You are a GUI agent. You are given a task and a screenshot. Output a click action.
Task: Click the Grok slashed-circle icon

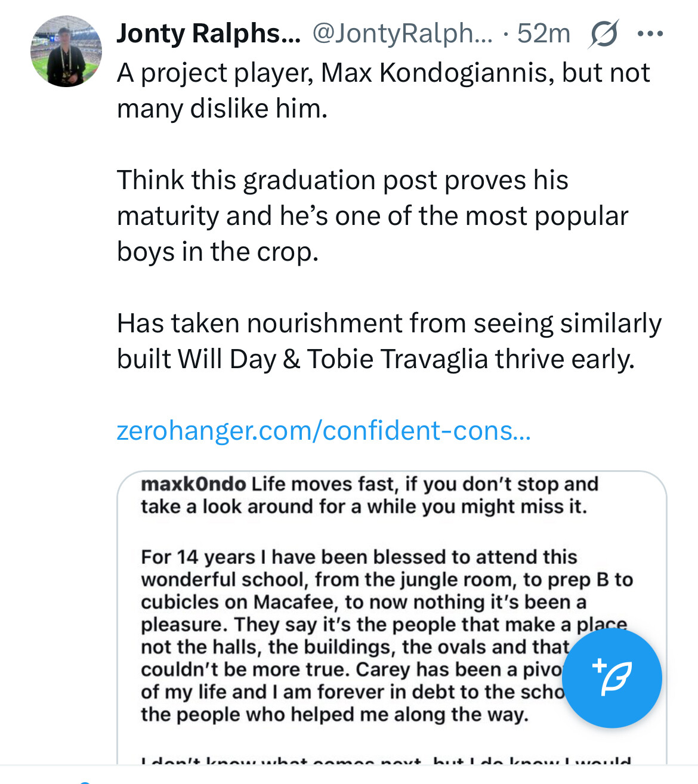point(603,34)
